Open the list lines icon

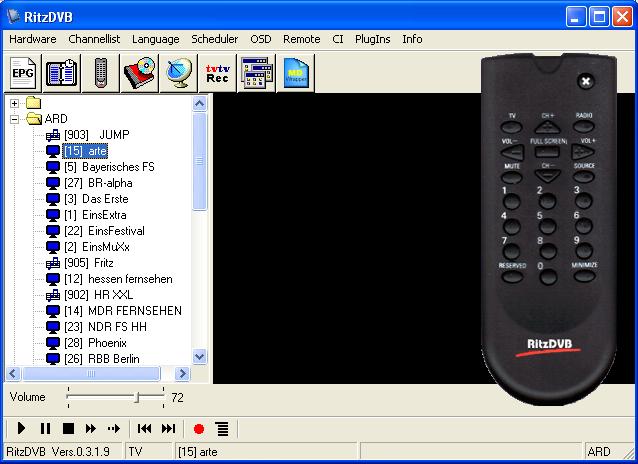222,429
